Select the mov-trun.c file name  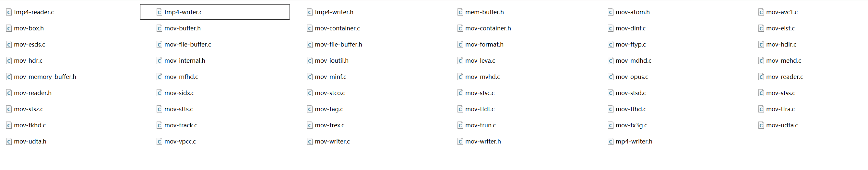481,125
